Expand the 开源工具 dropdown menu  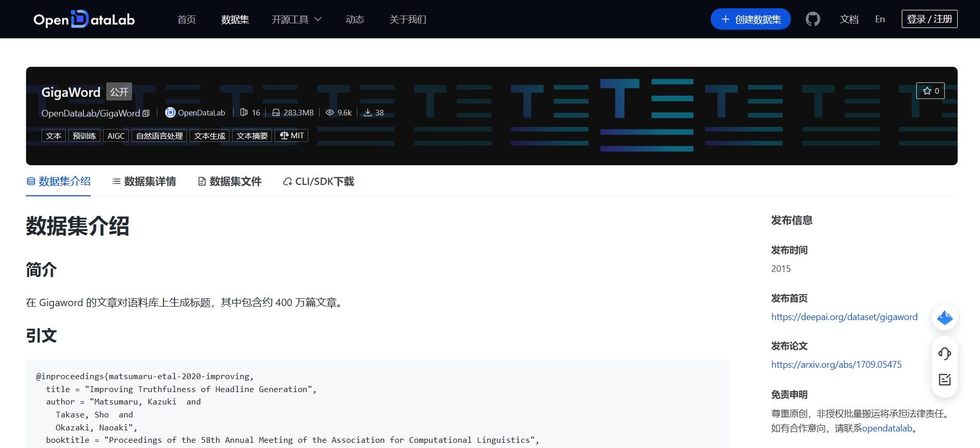[297, 19]
